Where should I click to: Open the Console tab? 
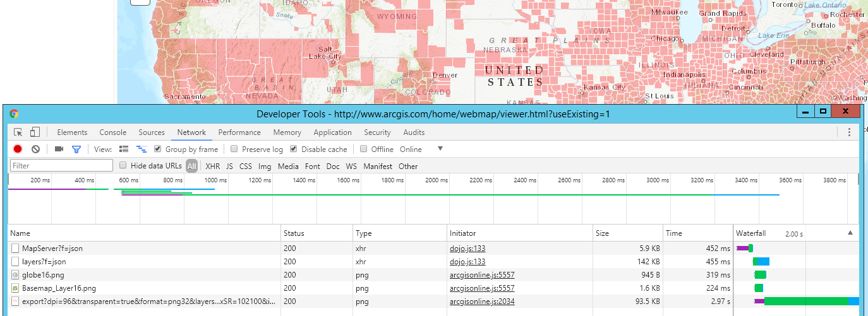(113, 132)
